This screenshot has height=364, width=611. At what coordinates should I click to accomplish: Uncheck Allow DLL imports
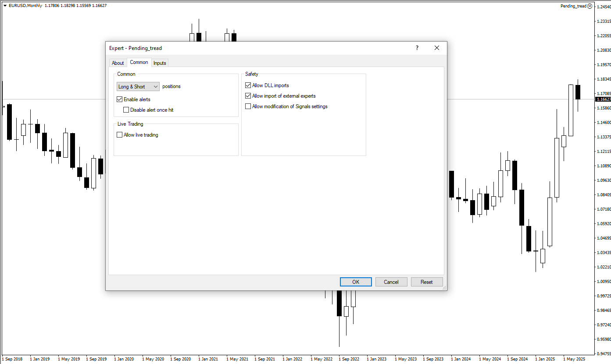point(248,85)
